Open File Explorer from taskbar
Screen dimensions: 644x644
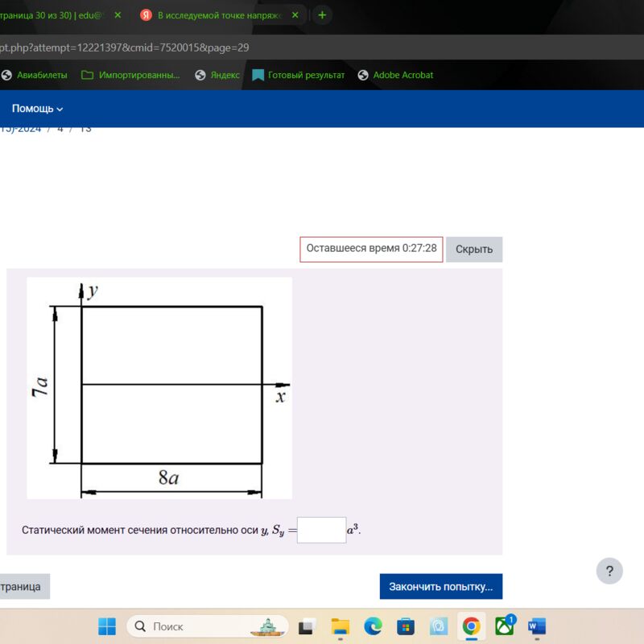[341, 626]
